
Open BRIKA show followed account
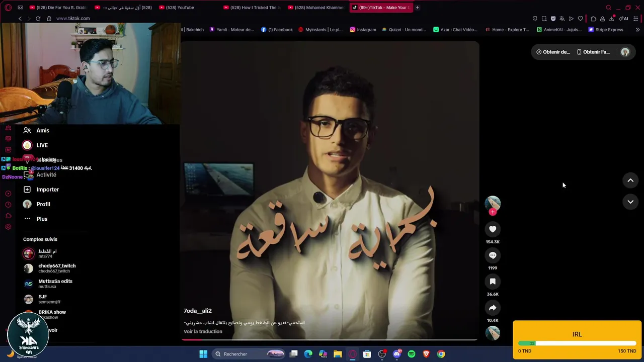(45, 314)
